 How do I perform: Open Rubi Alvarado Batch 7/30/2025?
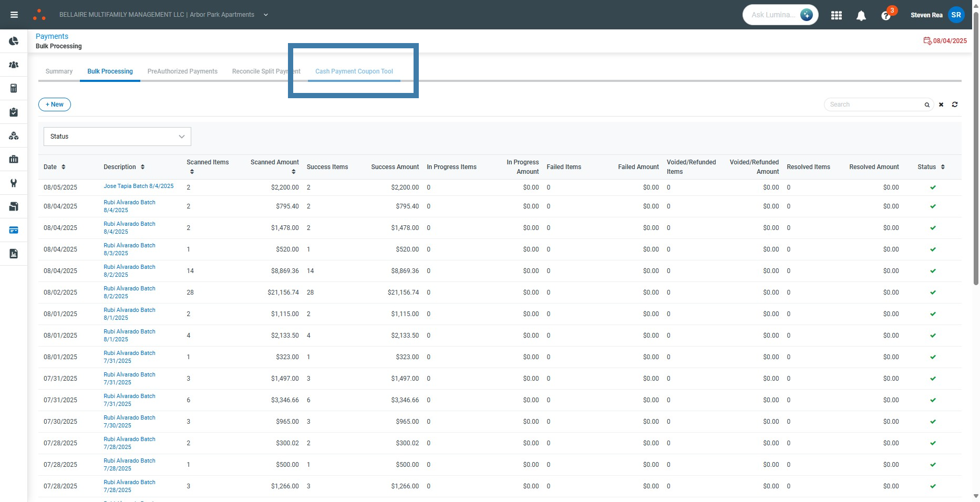pos(129,422)
